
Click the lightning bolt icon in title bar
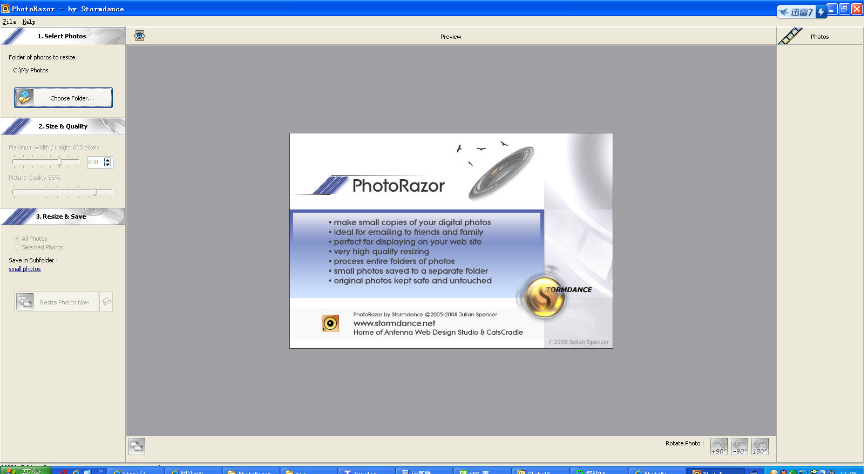click(820, 12)
